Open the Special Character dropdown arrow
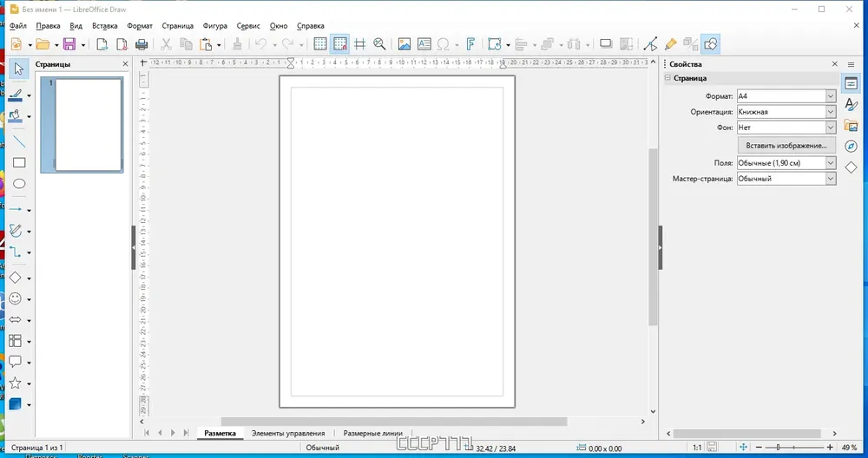Viewport: 868px width, 458px height. pyautogui.click(x=457, y=45)
